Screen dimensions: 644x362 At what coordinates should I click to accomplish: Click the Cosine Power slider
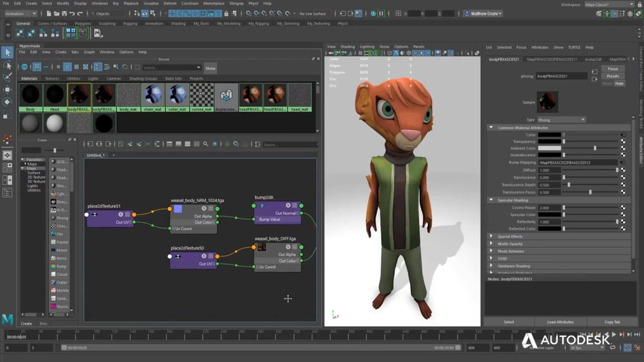coord(591,207)
